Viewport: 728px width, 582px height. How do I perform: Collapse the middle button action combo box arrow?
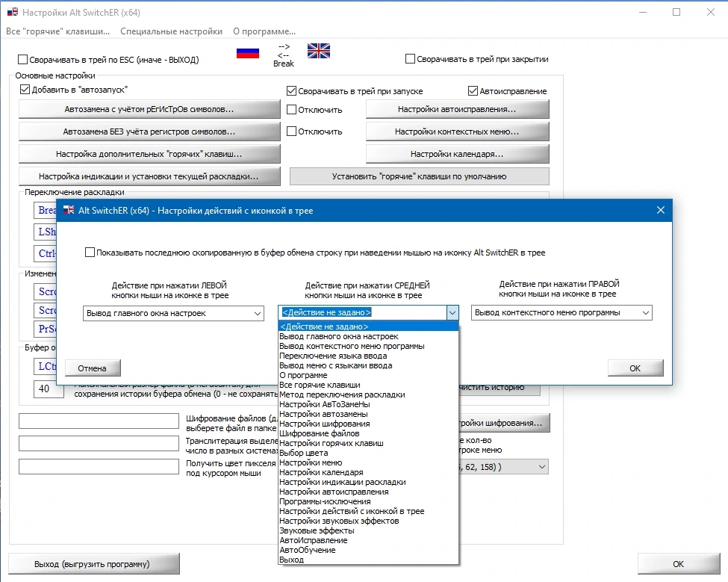click(x=452, y=313)
